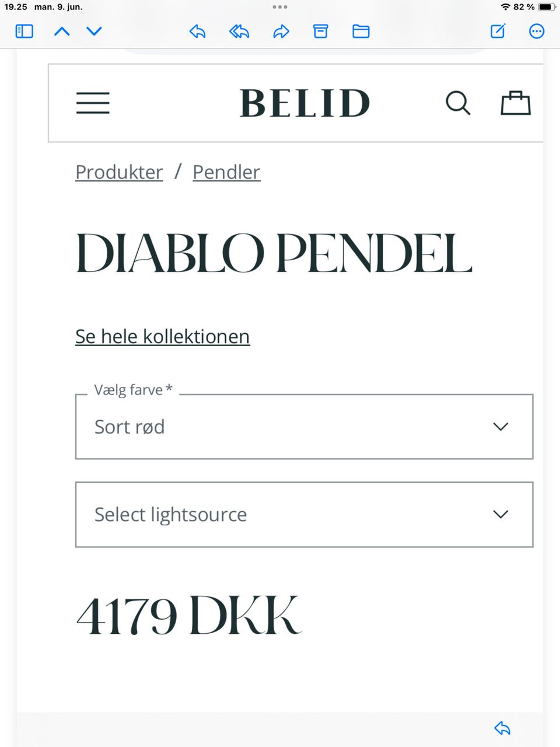Open the 'Vælg farve' color dropdown
Screen dimensions: 560x747
click(x=501, y=427)
